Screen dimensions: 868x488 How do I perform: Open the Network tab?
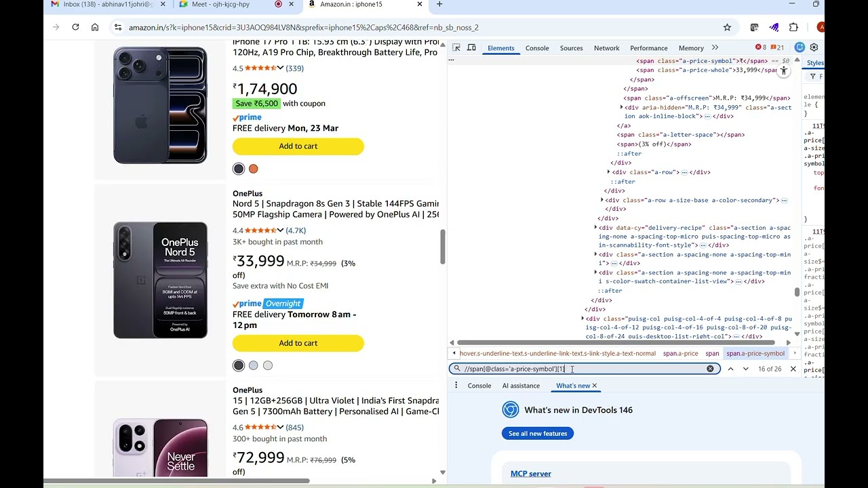606,48
